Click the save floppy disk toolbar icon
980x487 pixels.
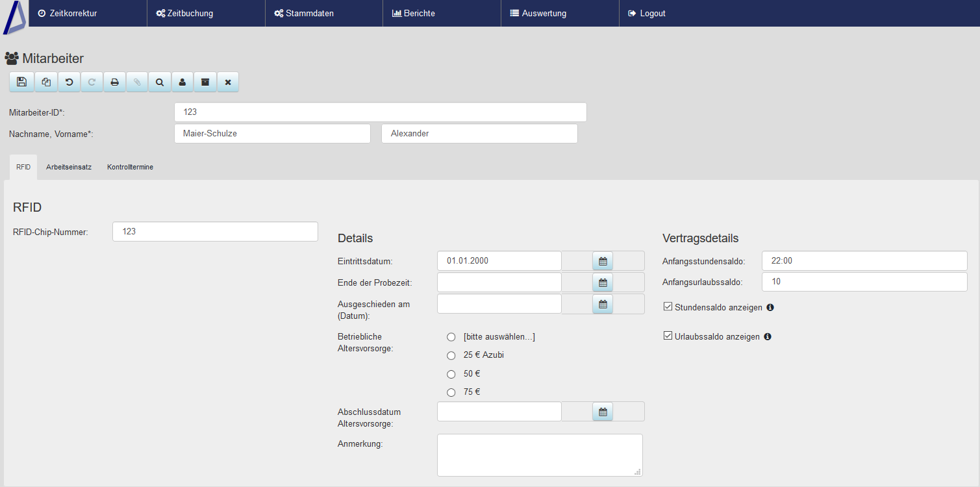tap(21, 82)
